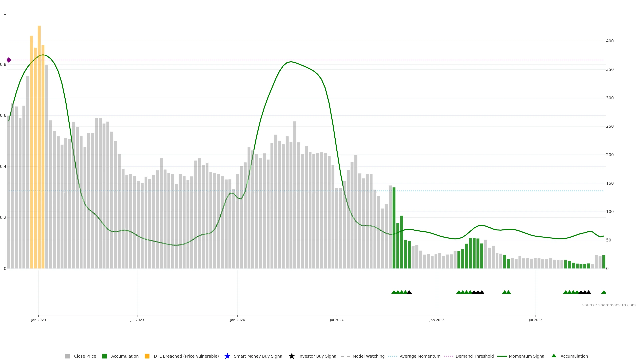644x362 pixels.
Task: Click the green Accumulation legend square
Action: [104, 356]
